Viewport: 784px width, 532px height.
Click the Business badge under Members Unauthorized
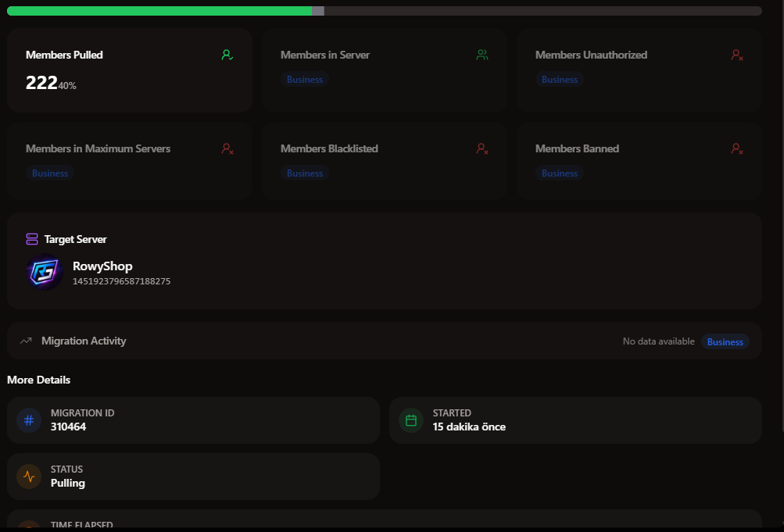560,80
